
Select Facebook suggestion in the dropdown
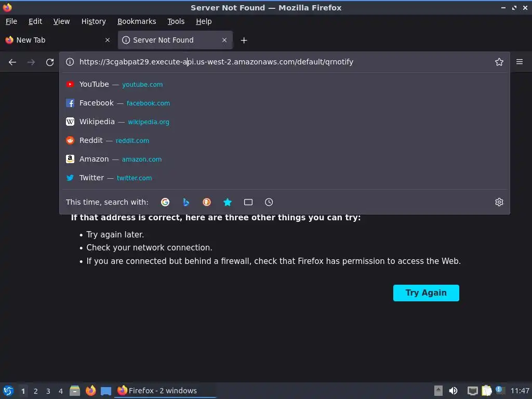click(284, 103)
